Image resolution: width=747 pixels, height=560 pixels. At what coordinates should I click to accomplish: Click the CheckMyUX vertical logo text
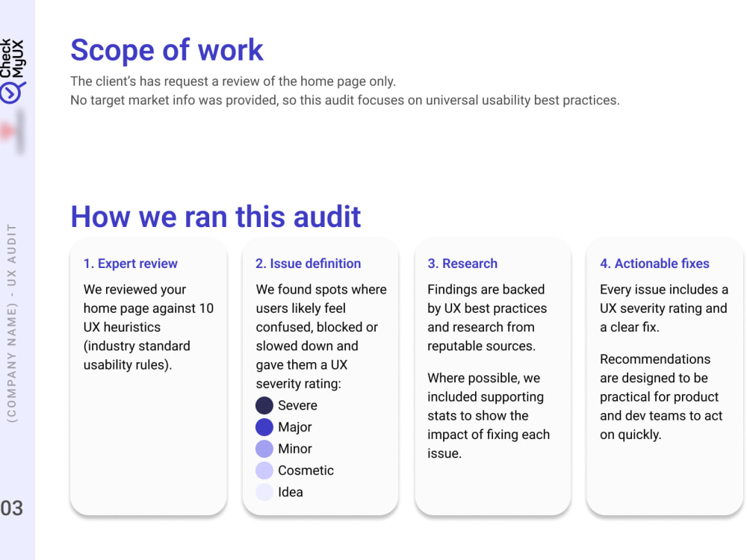[x=12, y=58]
